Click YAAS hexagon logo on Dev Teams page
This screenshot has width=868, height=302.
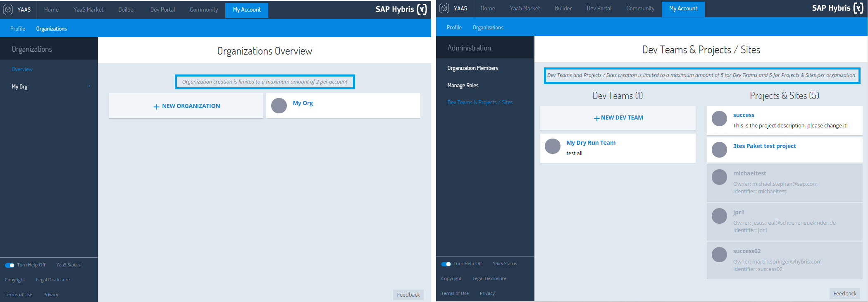[444, 8]
